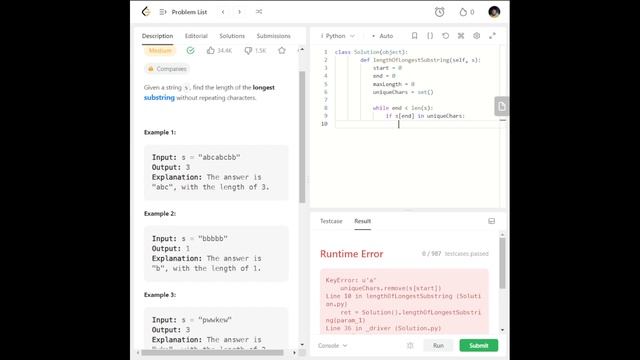Open the user profile avatar
Screen dimensions: 640x360
click(494, 12)
